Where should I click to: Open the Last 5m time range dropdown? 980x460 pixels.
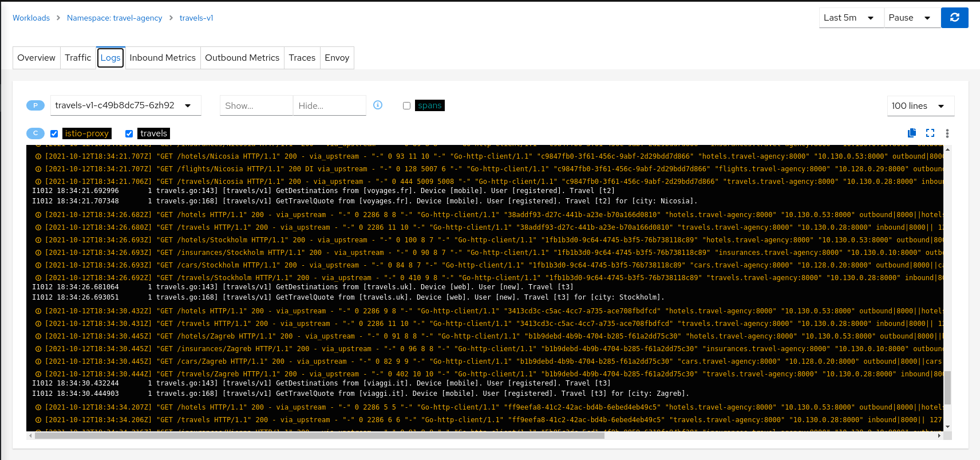click(x=851, y=18)
